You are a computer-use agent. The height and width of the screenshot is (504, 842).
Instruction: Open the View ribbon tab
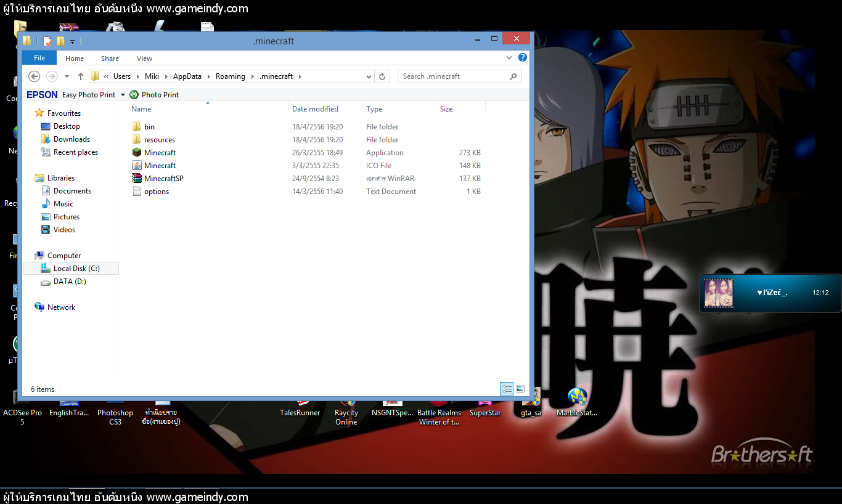point(145,59)
